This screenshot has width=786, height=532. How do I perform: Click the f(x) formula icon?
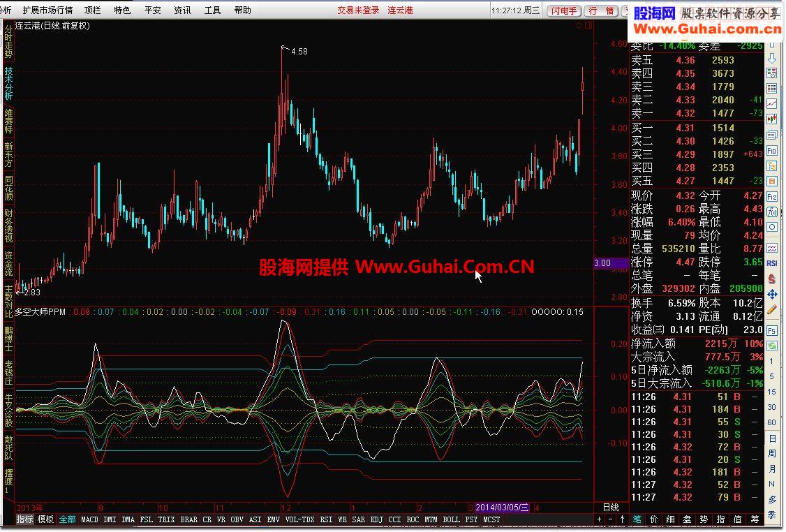coord(772,212)
